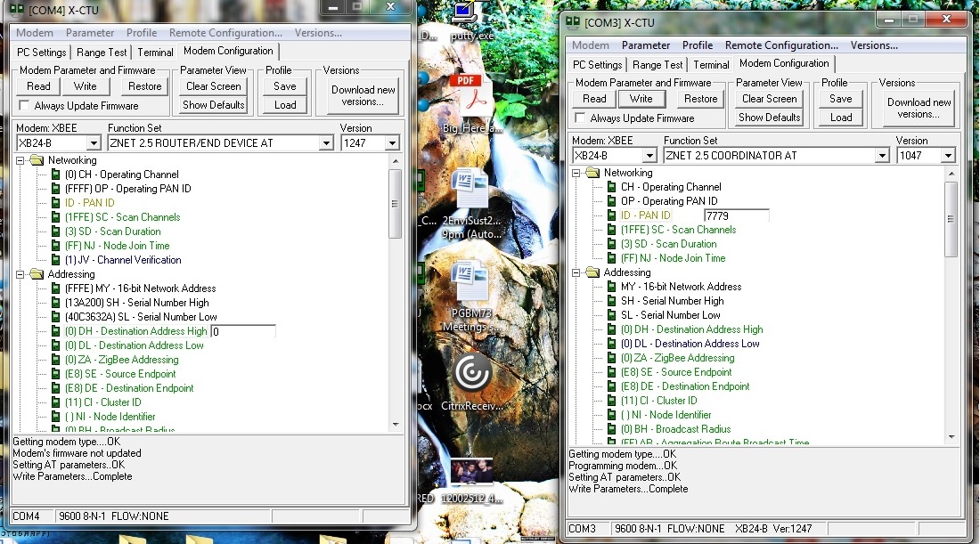This screenshot has height=544, width=980.
Task: Collapse the Addressing tree node in COM3
Action: coord(576,272)
